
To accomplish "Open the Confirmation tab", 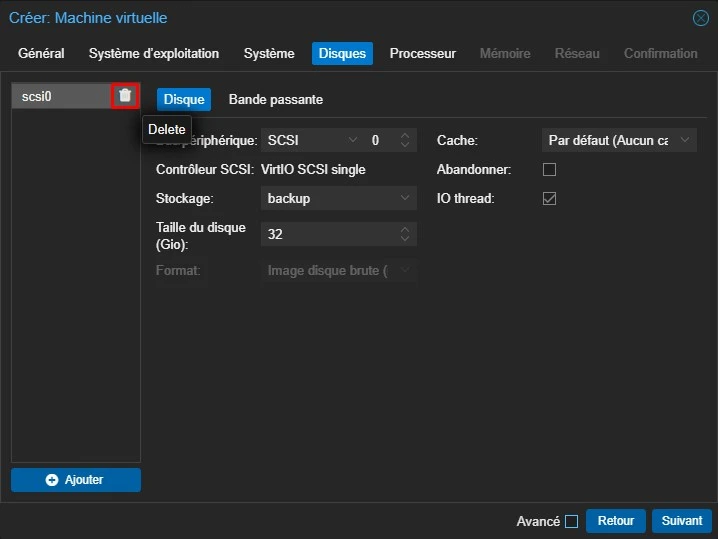I will pyautogui.click(x=661, y=54).
